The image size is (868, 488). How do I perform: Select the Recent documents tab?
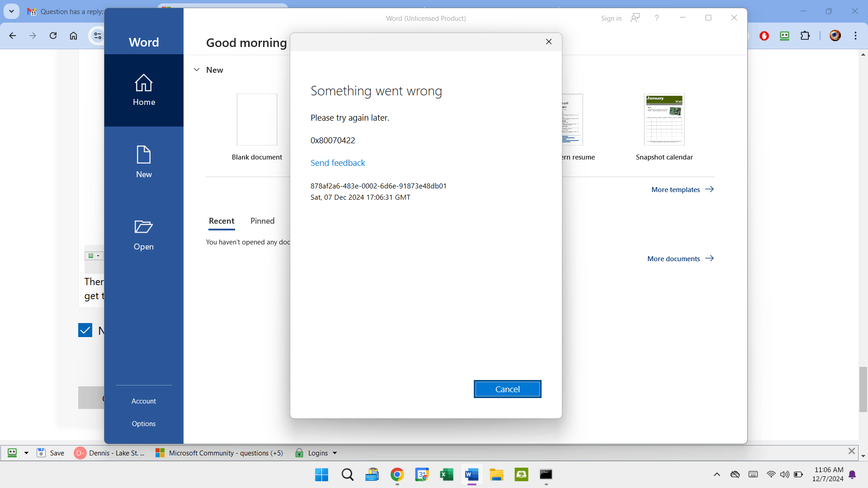[222, 221]
